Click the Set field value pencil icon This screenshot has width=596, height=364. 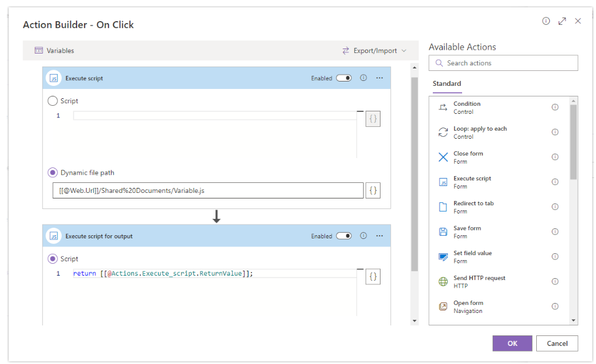443,257
